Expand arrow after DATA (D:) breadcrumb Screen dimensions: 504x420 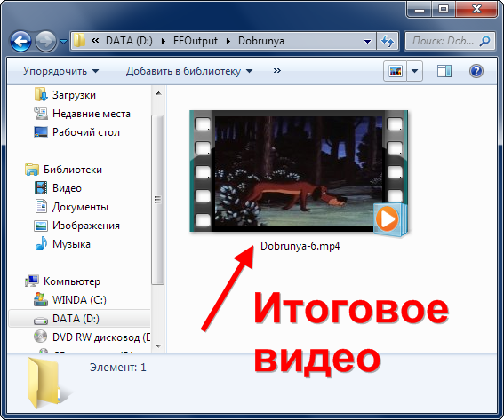(x=164, y=41)
